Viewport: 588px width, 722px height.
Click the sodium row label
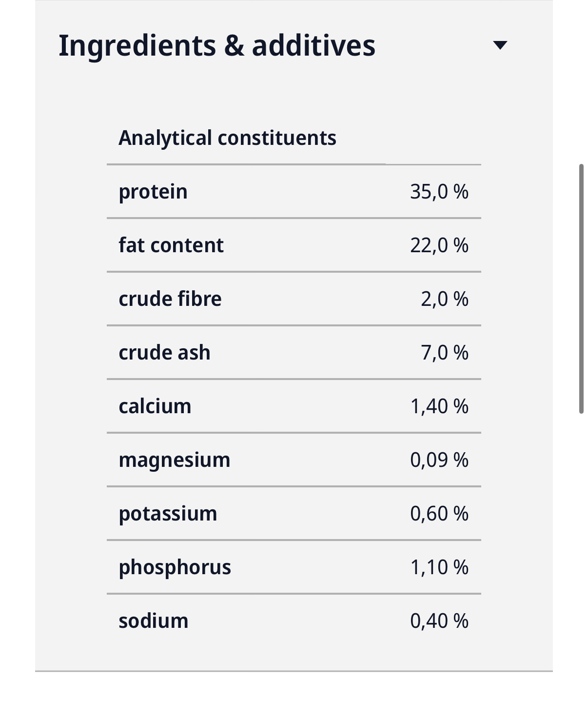coord(154,621)
